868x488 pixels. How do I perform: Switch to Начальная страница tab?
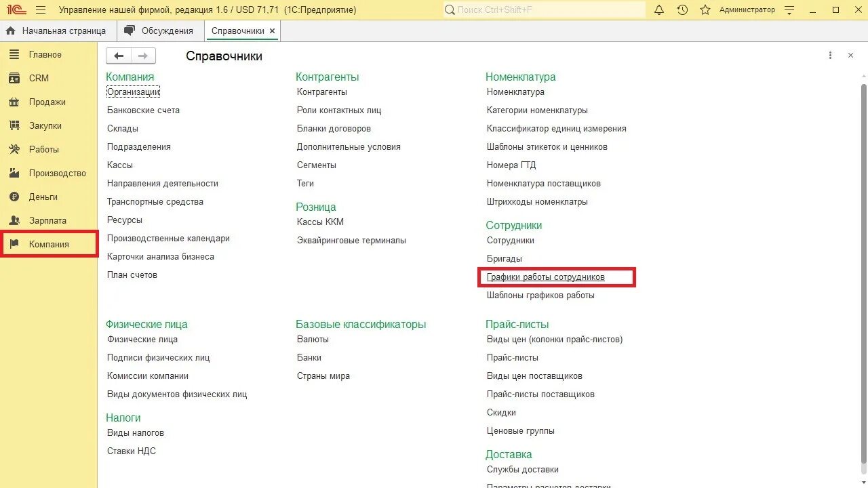(58, 30)
